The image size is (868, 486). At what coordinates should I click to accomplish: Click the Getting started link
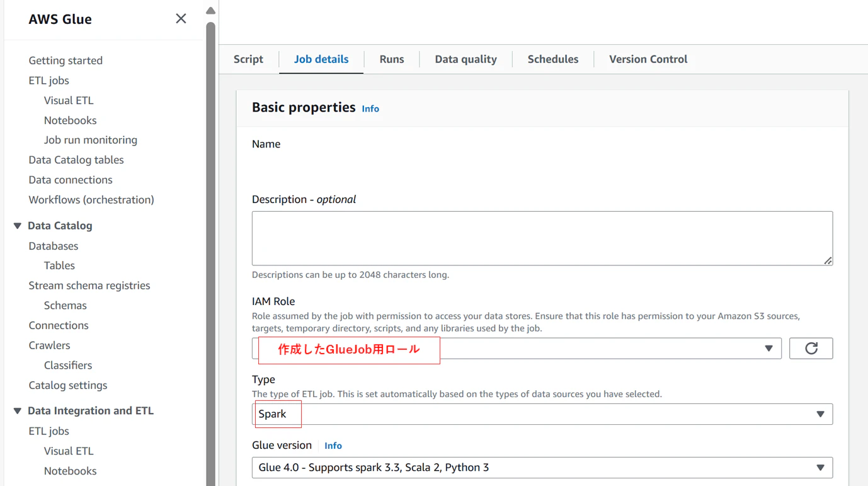66,61
